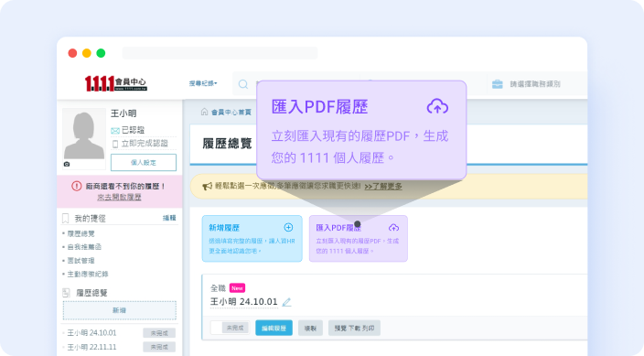The image size is (644, 356).
Task: Click the 1111 會員中心 logo
Action: (116, 83)
